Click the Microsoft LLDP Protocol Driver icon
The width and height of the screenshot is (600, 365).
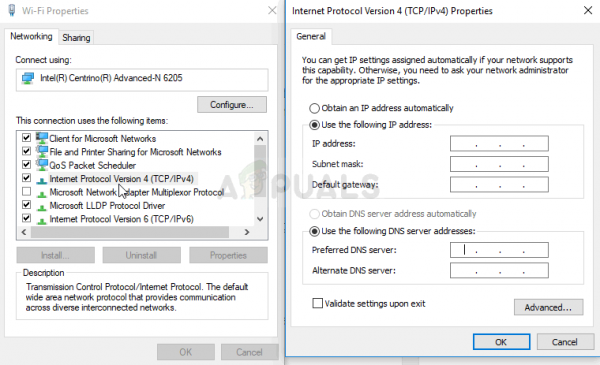coord(41,207)
